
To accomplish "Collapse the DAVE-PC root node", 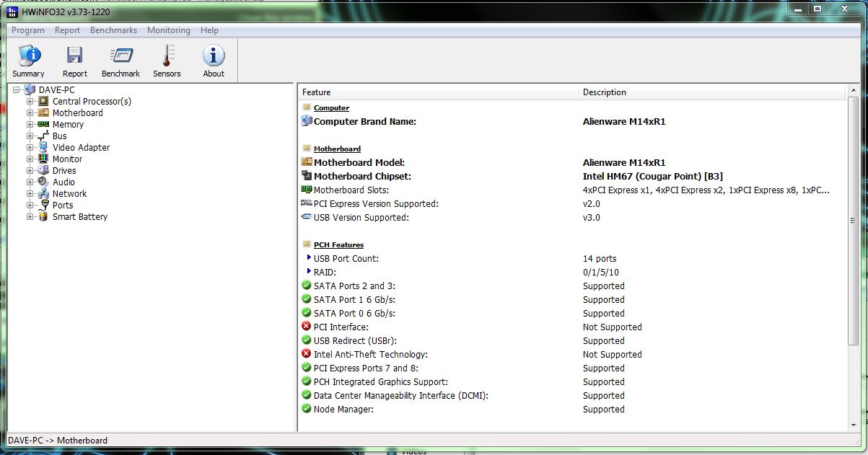I will [17, 90].
